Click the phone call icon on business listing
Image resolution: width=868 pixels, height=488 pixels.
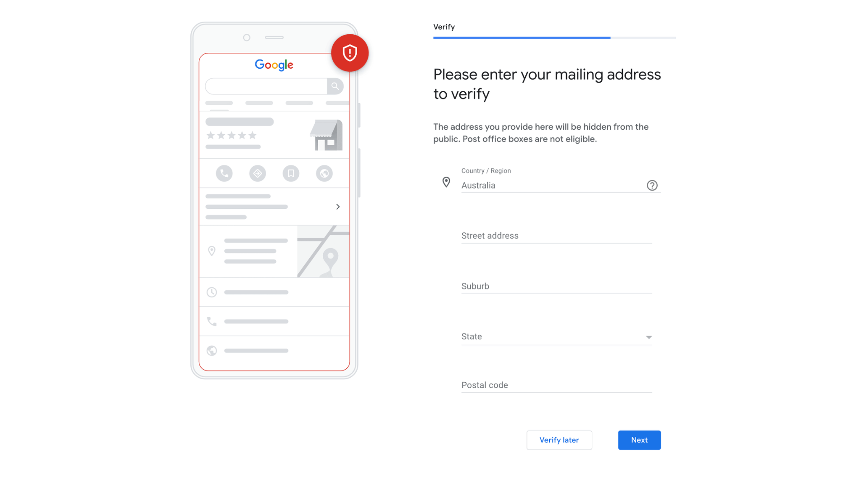[224, 174]
